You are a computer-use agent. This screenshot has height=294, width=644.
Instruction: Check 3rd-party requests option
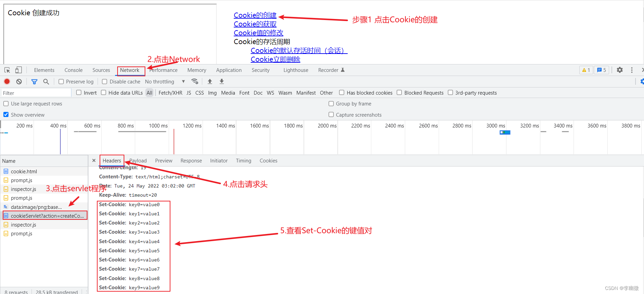click(450, 93)
